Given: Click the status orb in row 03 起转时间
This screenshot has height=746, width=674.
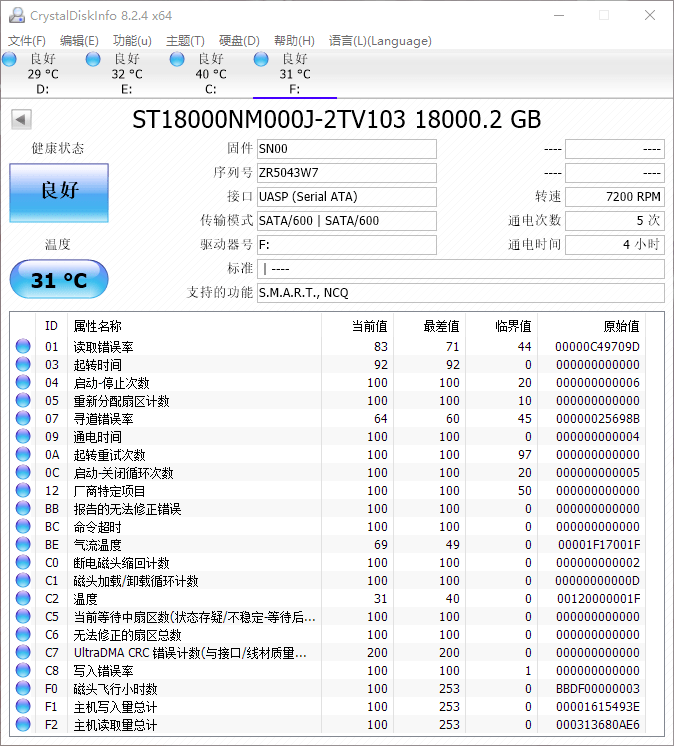Looking at the screenshot, I should click(x=23, y=364).
